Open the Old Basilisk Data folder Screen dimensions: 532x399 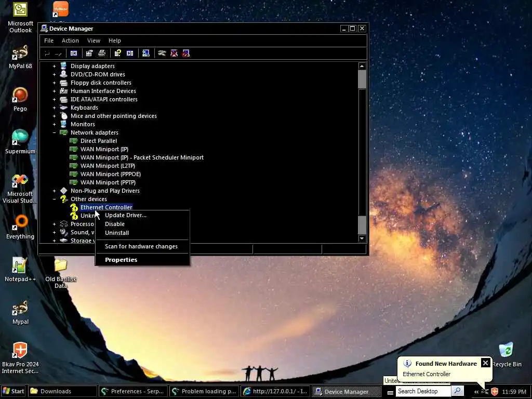pyautogui.click(x=61, y=273)
